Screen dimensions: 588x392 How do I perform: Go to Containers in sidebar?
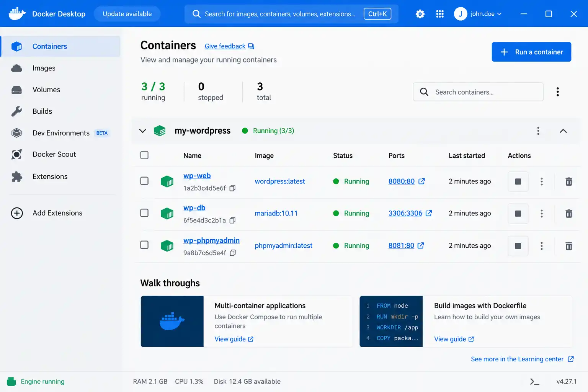(61, 46)
